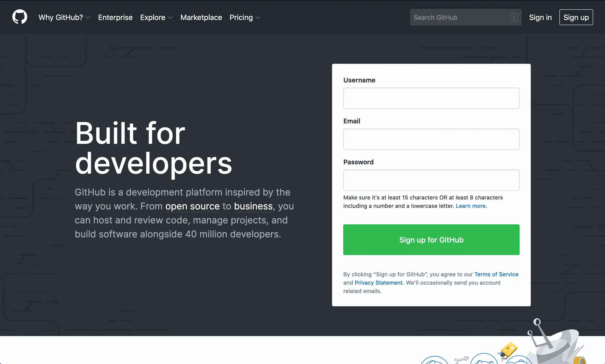Open the 'Why GitHub?' dropdown menu
The height and width of the screenshot is (364, 605).
[64, 17]
